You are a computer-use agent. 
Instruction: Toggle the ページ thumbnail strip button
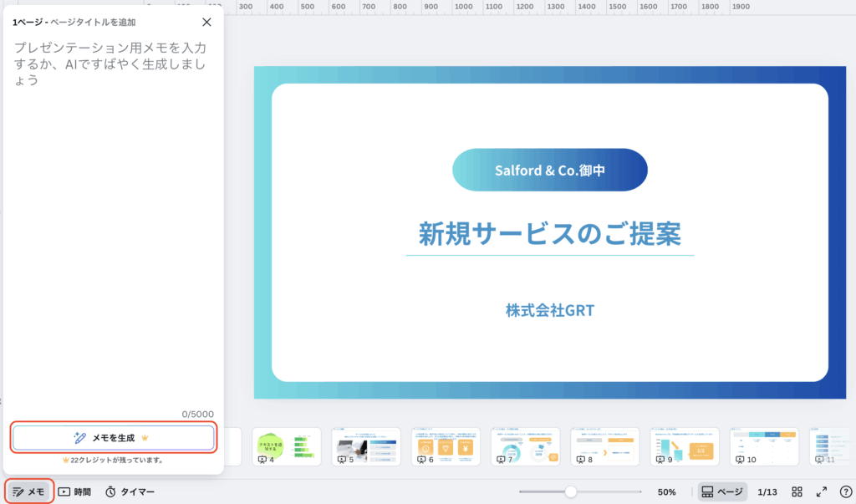(722, 491)
